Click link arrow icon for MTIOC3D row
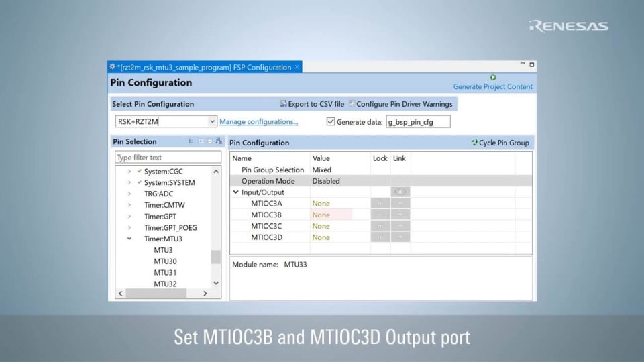This screenshot has height=362, width=644. 400,237
